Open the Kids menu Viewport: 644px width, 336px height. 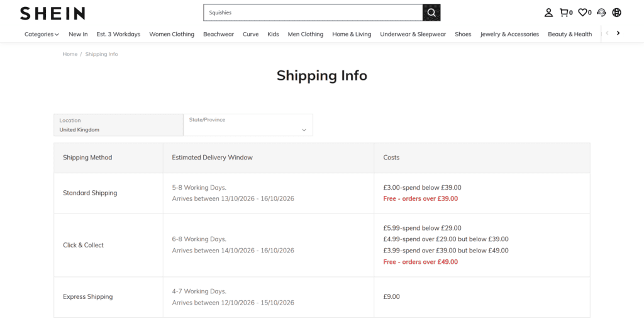tap(273, 34)
